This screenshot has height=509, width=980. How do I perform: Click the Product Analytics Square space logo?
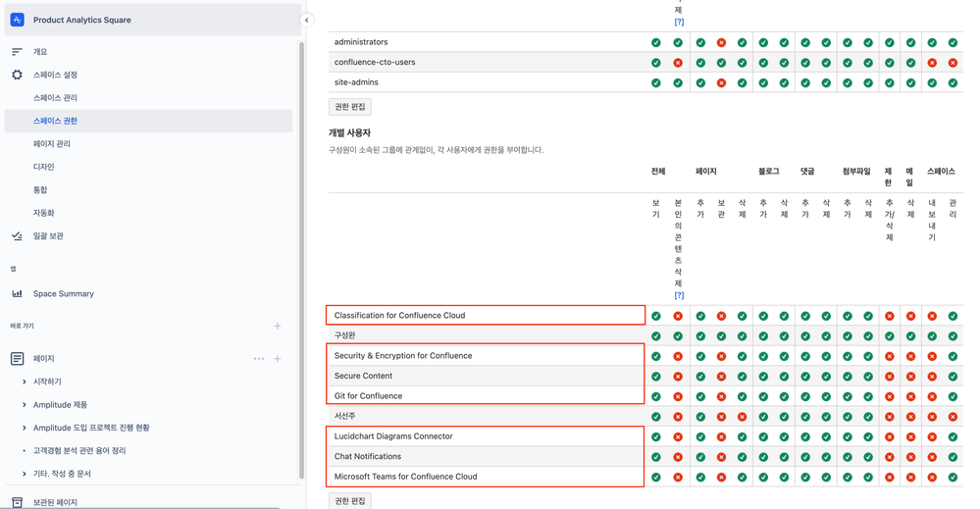[18, 20]
